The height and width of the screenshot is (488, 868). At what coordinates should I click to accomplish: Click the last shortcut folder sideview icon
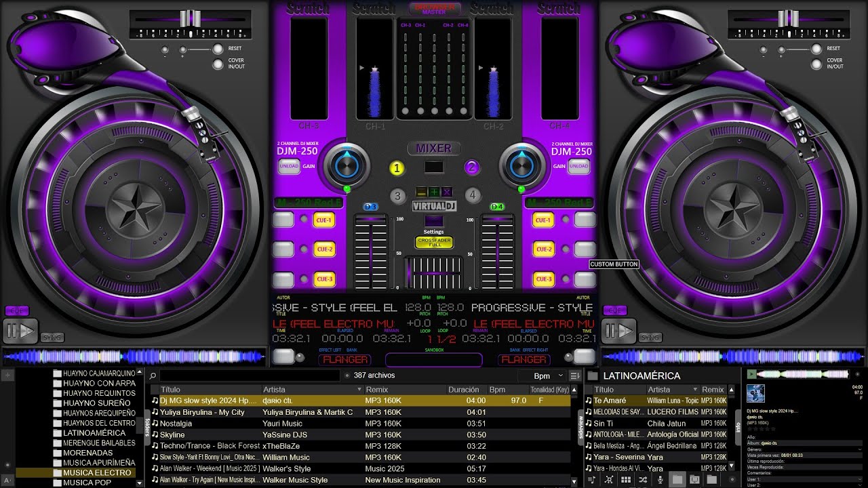[x=712, y=480]
